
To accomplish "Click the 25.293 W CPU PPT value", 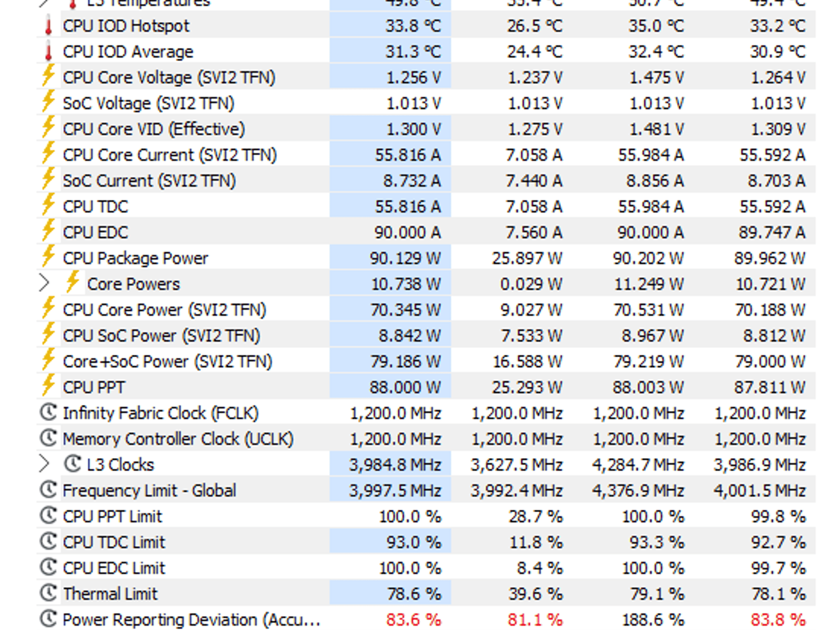I will coord(527,388).
